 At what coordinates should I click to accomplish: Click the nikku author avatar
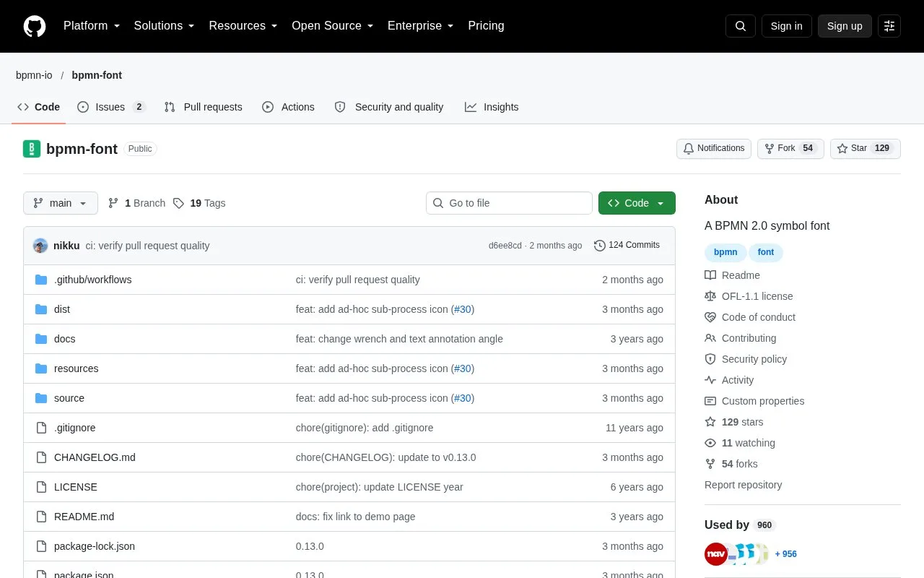[x=40, y=246]
